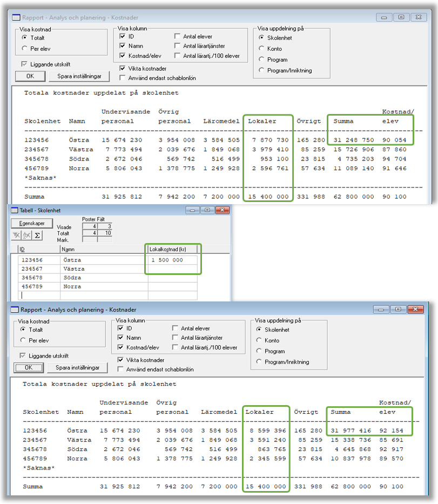438x504 pixels.
Task: Click the Namn column header in Tabell window
Action: 104,249
